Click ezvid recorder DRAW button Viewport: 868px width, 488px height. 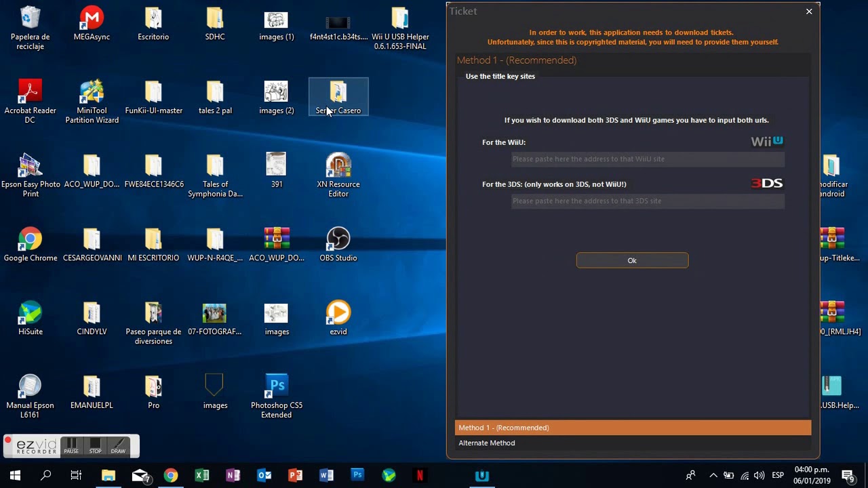coord(118,446)
